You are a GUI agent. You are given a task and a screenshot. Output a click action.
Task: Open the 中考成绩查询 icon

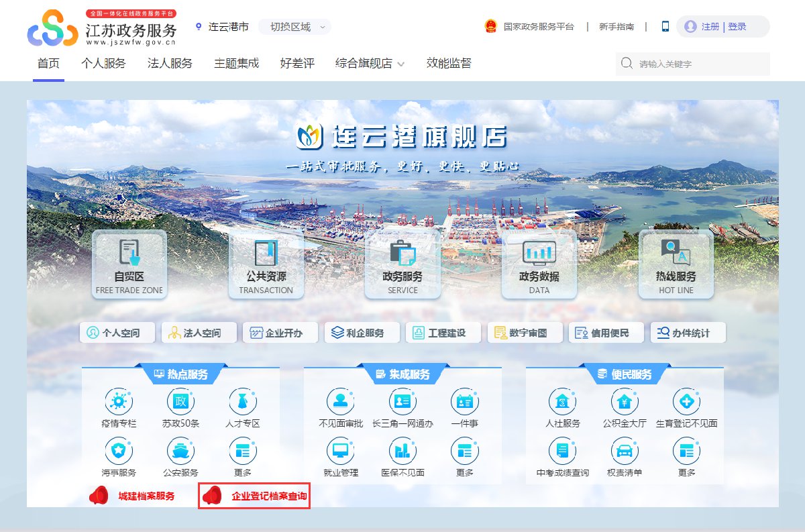click(x=563, y=450)
